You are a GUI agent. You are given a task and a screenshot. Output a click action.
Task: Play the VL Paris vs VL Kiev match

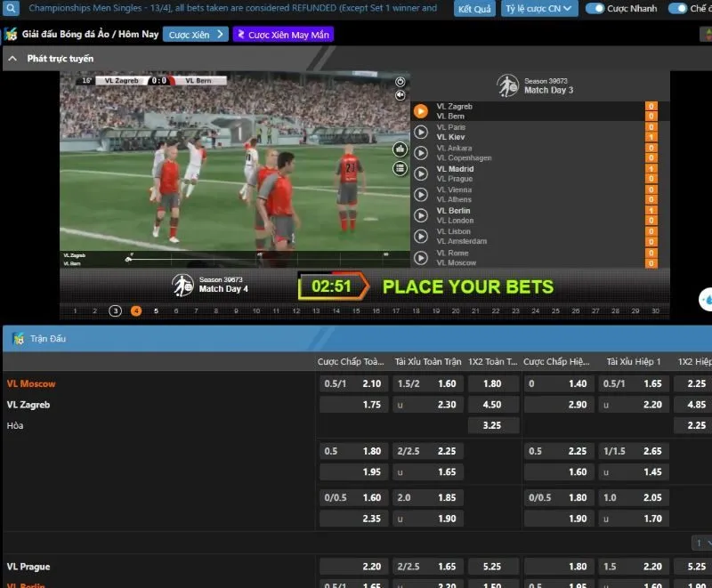pos(421,133)
